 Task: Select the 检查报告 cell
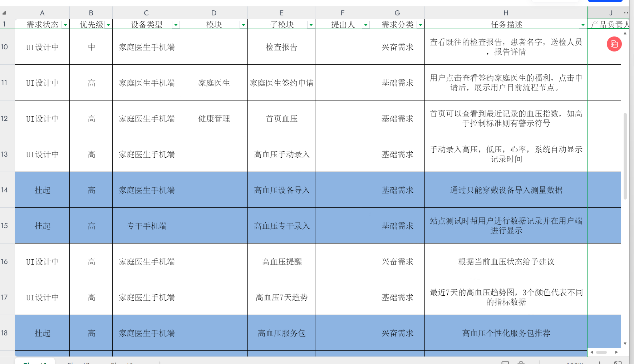click(281, 47)
